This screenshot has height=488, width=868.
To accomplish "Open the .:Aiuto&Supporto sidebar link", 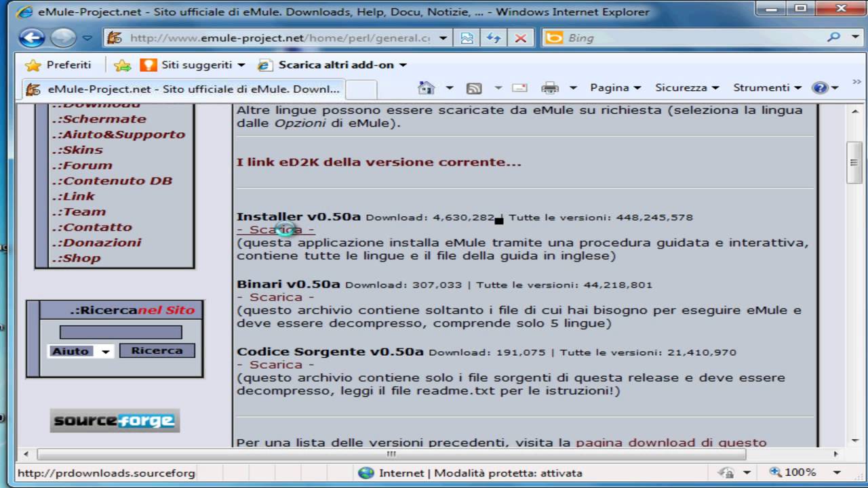I will [119, 134].
